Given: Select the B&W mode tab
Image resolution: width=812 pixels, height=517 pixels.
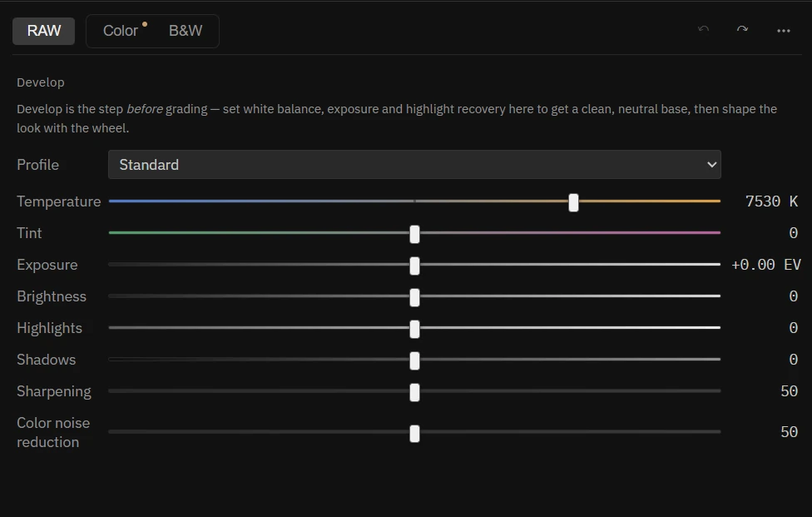Looking at the screenshot, I should 186,31.
